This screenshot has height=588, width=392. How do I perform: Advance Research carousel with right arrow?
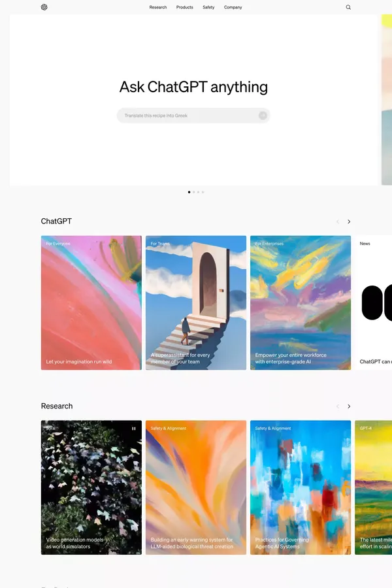click(349, 406)
